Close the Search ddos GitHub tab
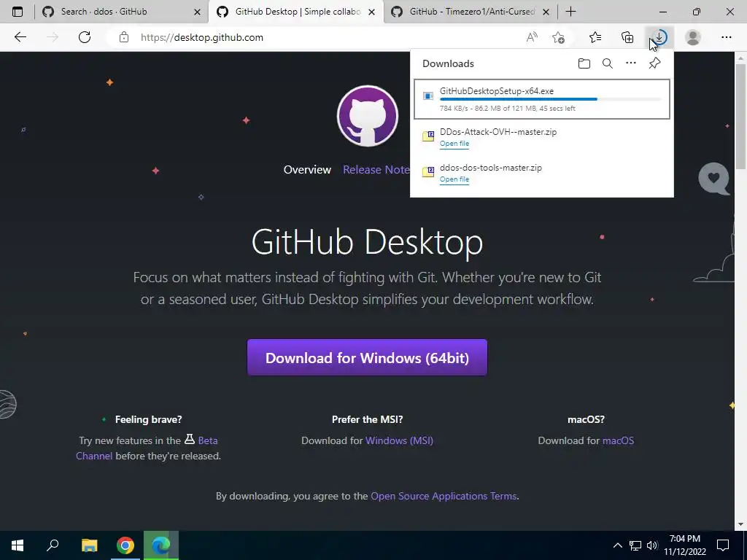 coord(197,12)
